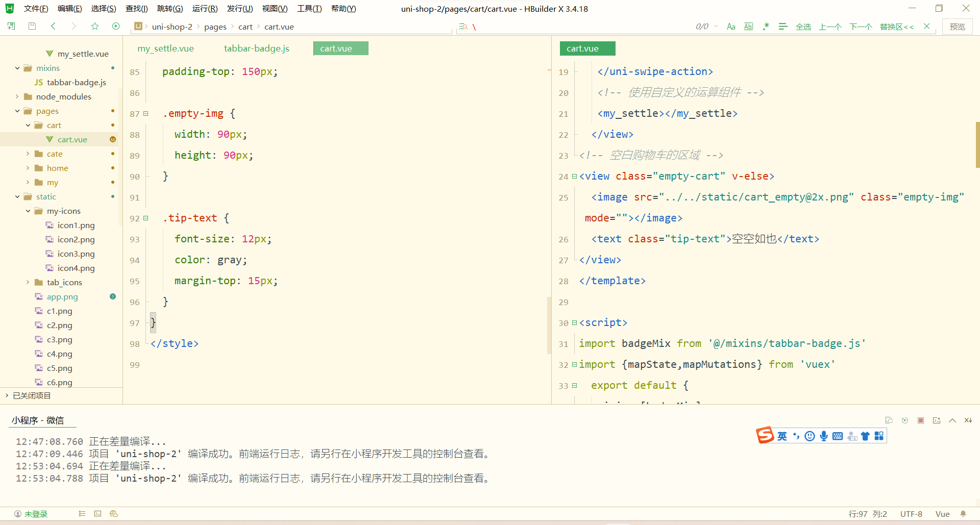
Task: Open the 帮助(Y) menu
Action: [x=344, y=9]
